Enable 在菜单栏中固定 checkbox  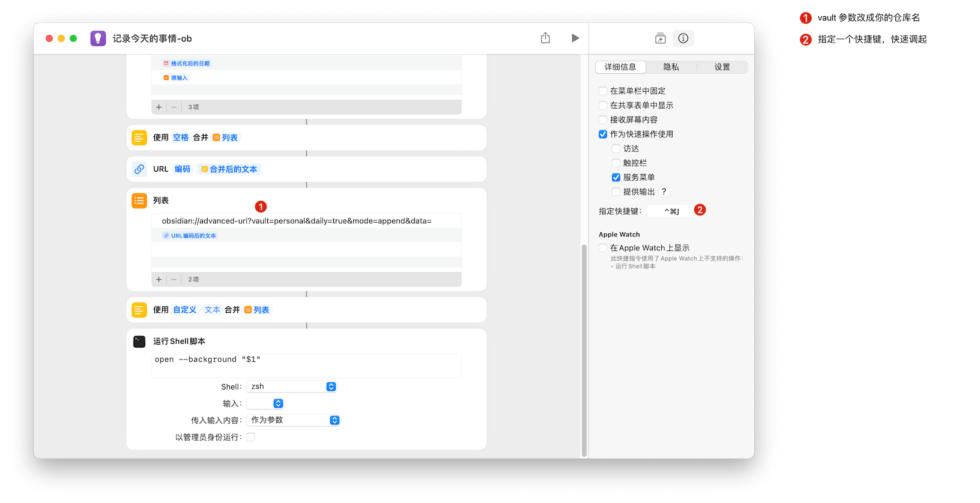603,91
